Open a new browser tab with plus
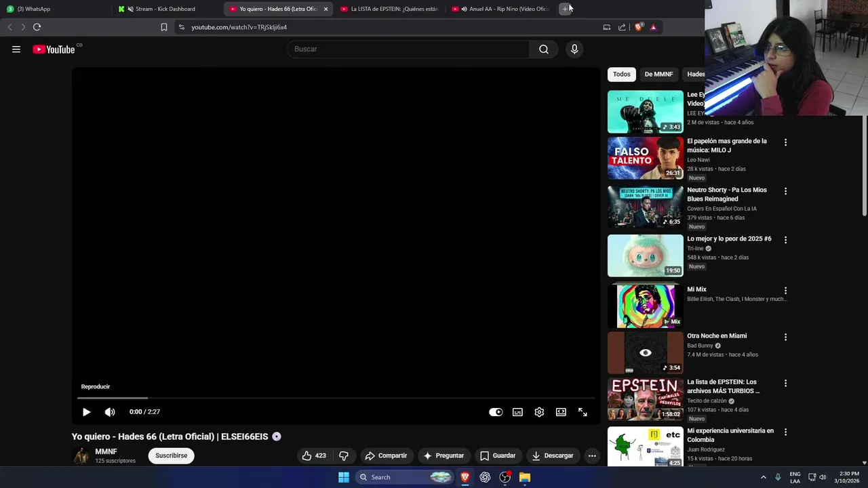Image resolution: width=868 pixels, height=488 pixels. tap(565, 9)
